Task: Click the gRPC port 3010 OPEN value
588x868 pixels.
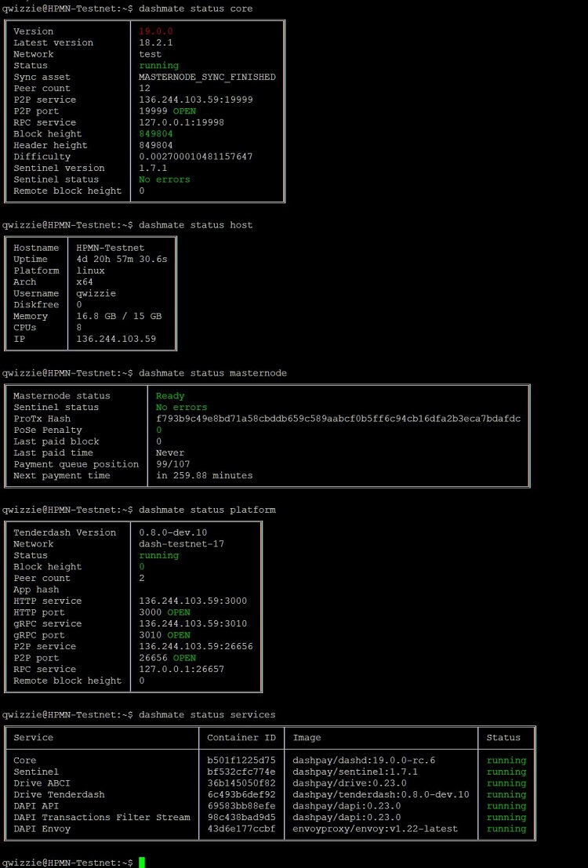Action: pos(165,635)
